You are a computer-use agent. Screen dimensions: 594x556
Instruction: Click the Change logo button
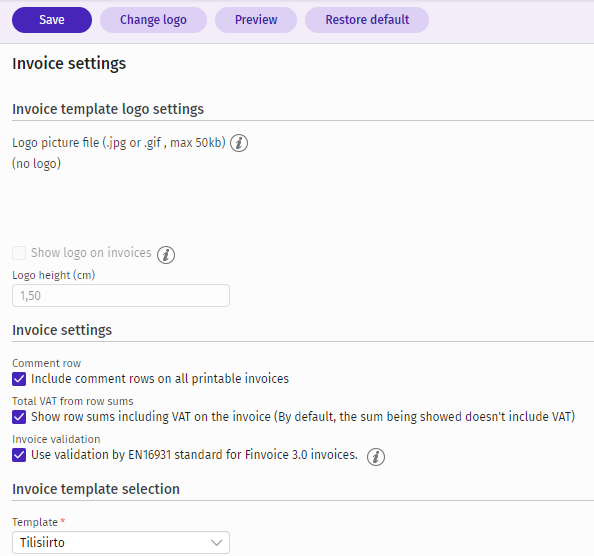click(153, 20)
